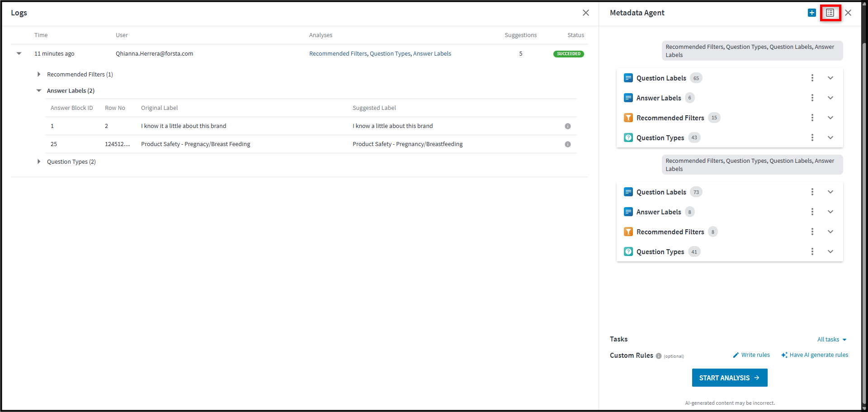This screenshot has width=868, height=412.
Task: Close the Metadata Agent panel
Action: tap(848, 13)
